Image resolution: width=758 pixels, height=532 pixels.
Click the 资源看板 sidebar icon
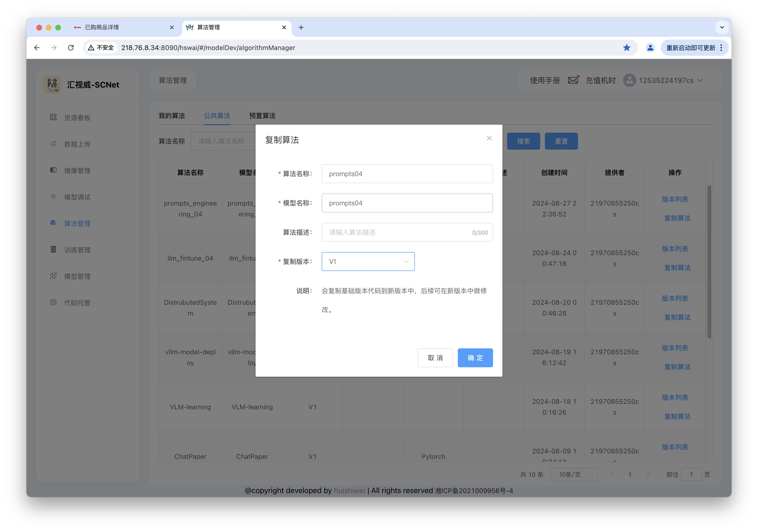[x=53, y=118]
